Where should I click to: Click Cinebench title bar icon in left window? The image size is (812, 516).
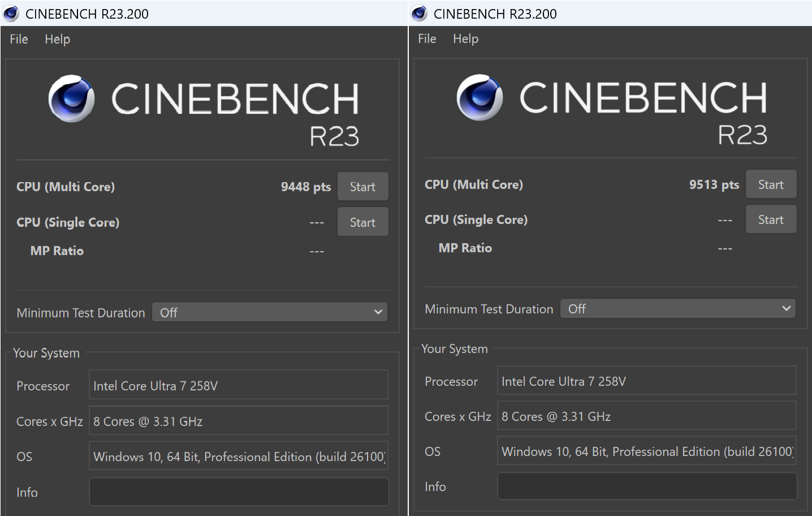11,14
